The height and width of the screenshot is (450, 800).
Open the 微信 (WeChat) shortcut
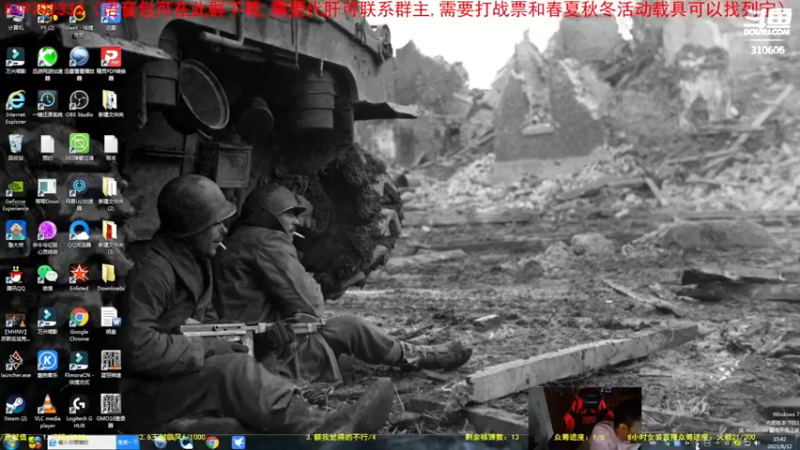tap(47, 278)
